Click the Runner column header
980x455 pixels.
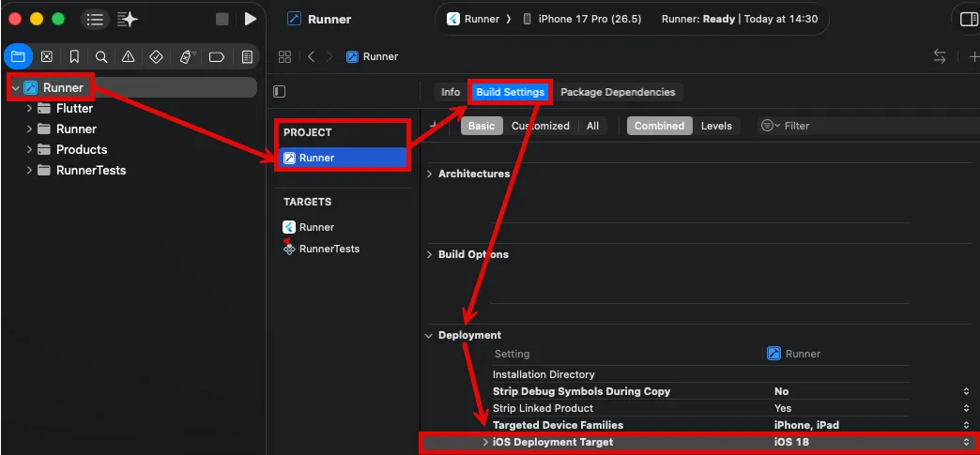794,354
